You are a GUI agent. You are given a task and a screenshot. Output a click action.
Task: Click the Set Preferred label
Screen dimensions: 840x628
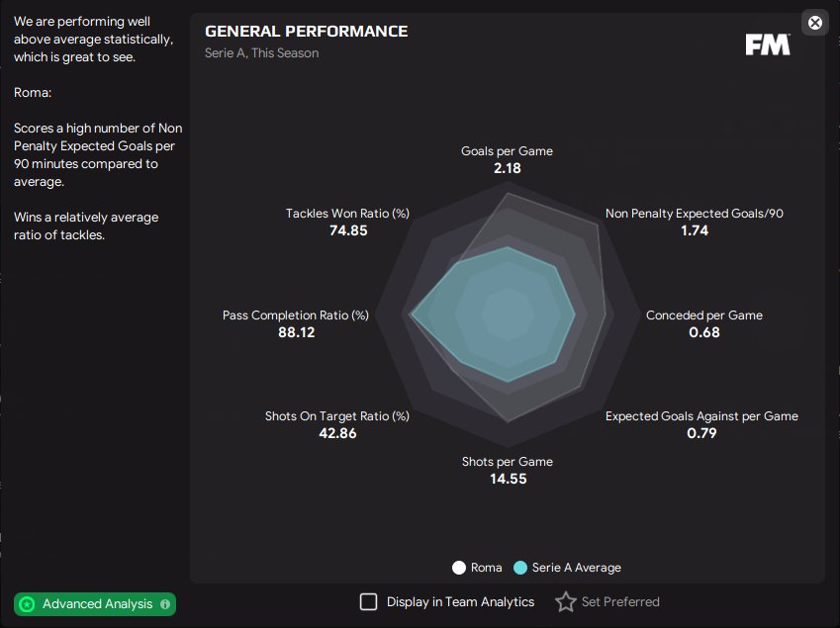tap(620, 601)
